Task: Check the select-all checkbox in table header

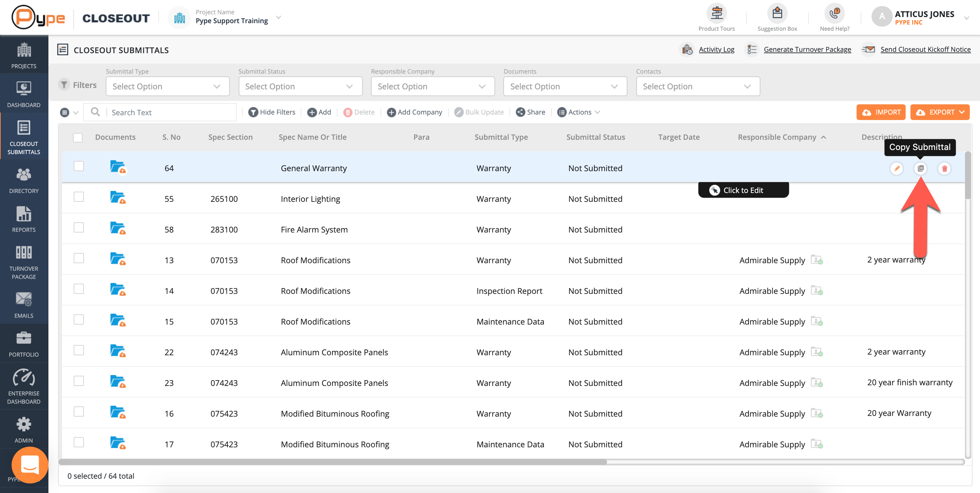Action: (x=78, y=137)
